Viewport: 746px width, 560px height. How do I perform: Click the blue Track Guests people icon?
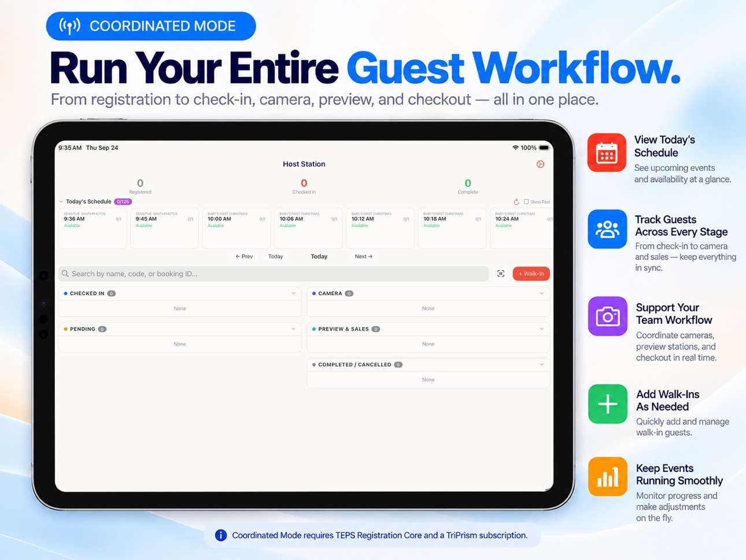tap(607, 229)
